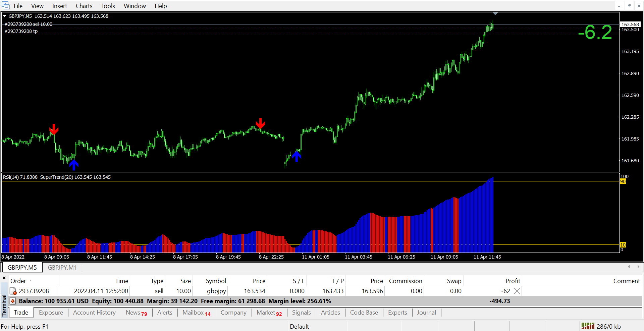Switch to the GBPJPY,M1 chart tab

click(62, 268)
